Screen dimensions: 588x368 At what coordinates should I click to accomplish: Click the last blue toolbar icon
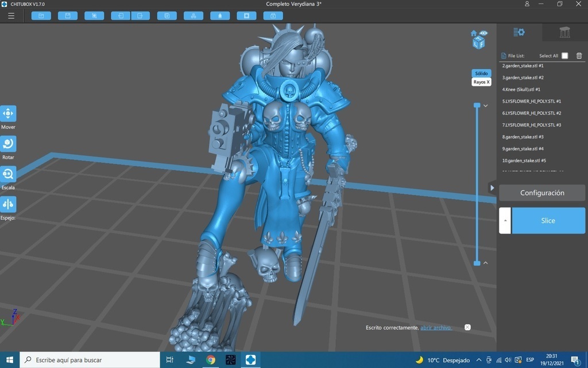[x=273, y=16]
